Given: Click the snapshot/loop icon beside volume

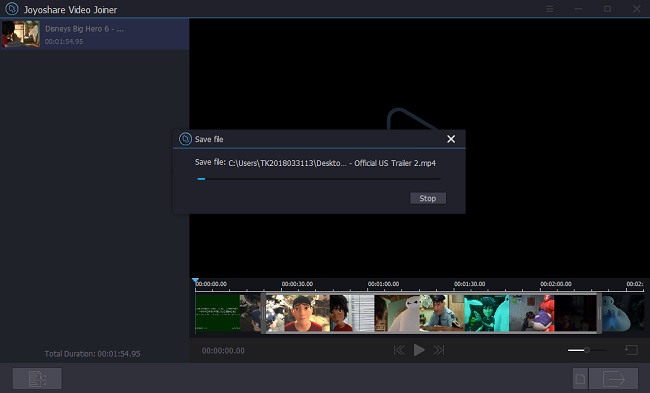Looking at the screenshot, I should [x=631, y=350].
